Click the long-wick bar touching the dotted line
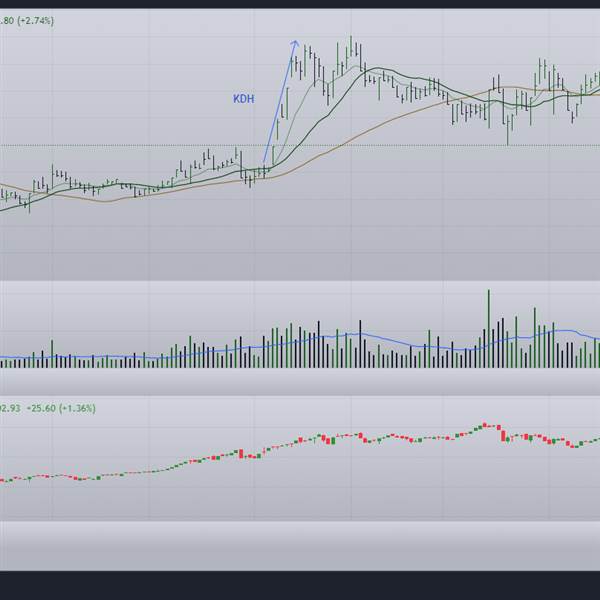Screen dimensions: 600x600 508,128
